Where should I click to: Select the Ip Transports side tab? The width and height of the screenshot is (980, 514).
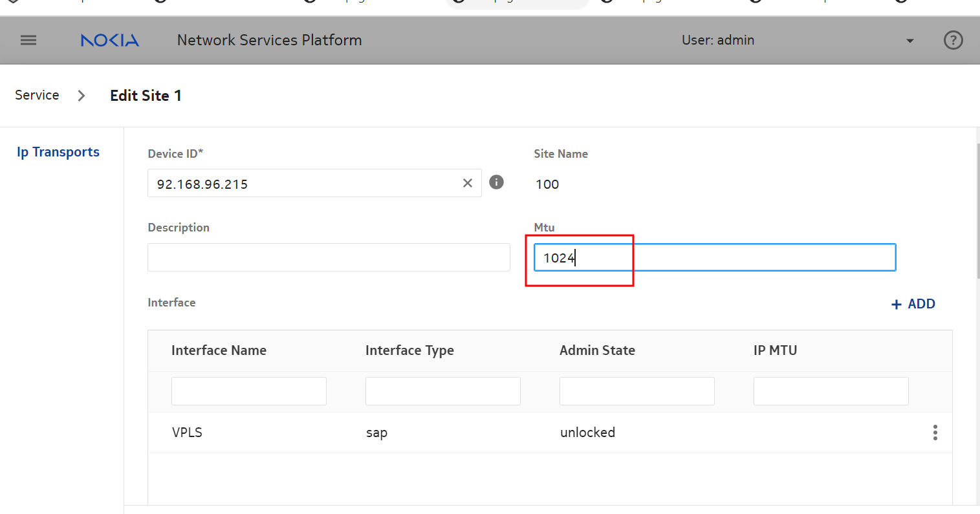tap(58, 152)
